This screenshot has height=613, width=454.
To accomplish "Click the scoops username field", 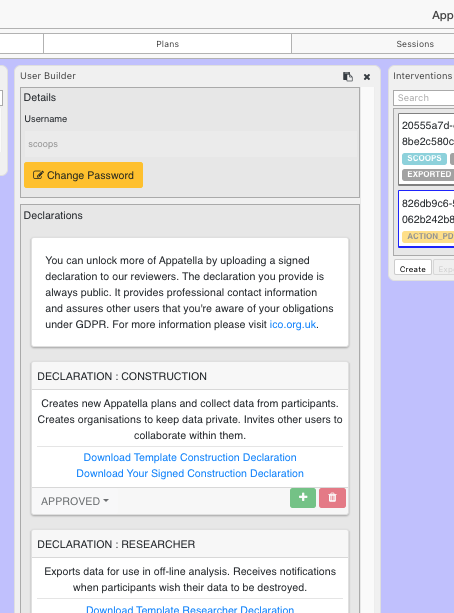I will click(190, 144).
